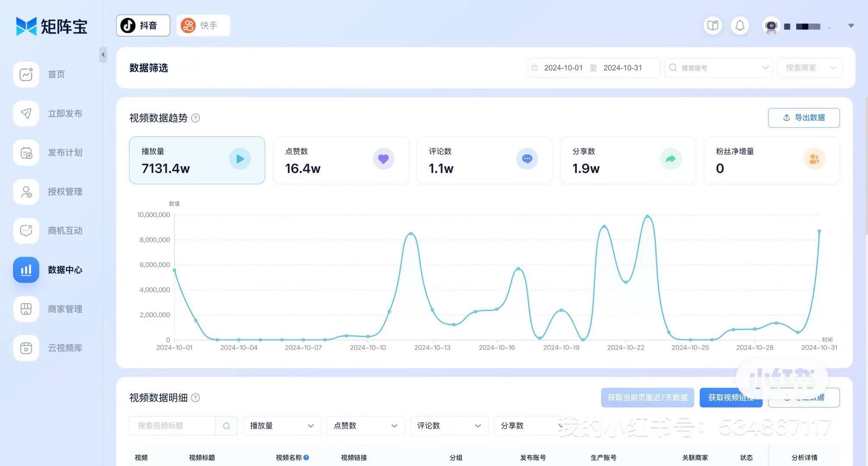Open 商机互动 chat icon
Image resolution: width=868 pixels, height=466 pixels.
26,231
